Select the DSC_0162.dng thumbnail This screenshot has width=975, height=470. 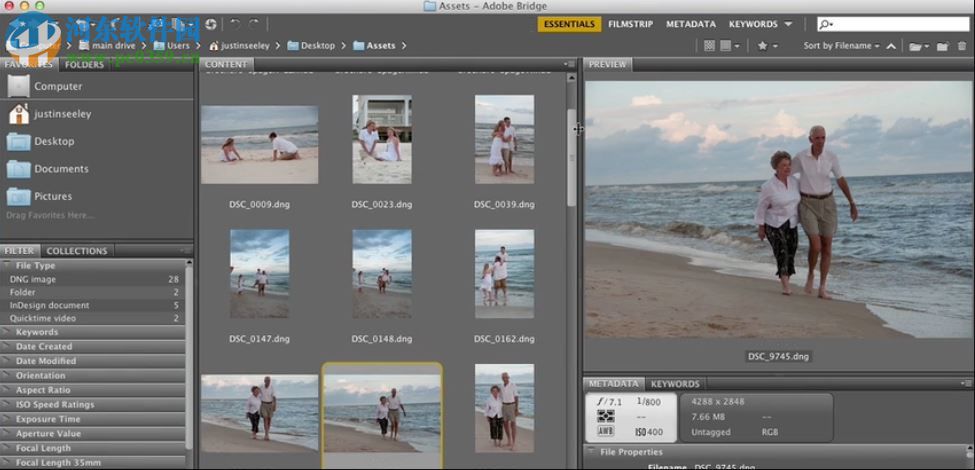[x=504, y=274]
